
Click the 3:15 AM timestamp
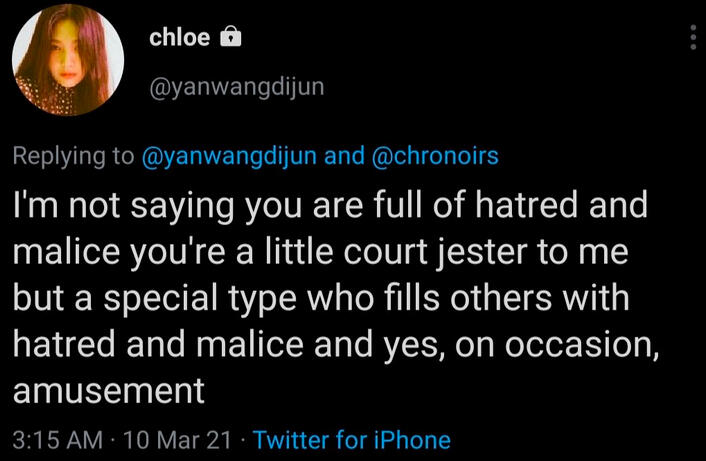click(x=58, y=440)
